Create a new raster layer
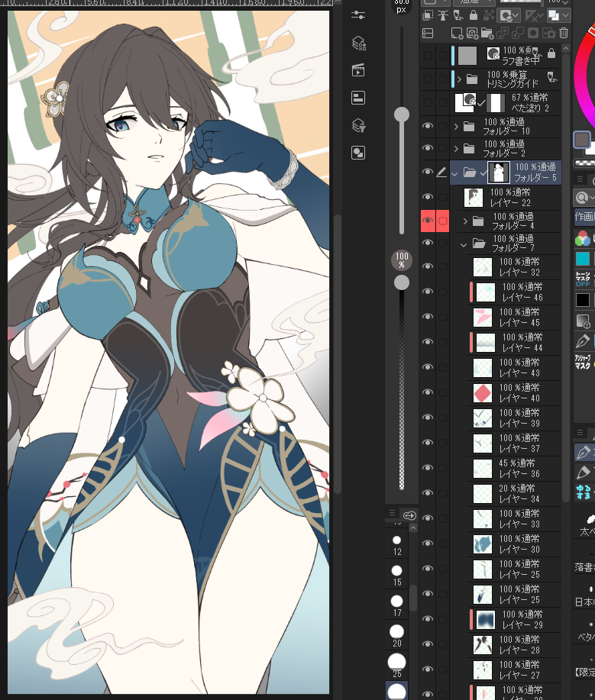Screen dimensions: 595x700 [457, 33]
